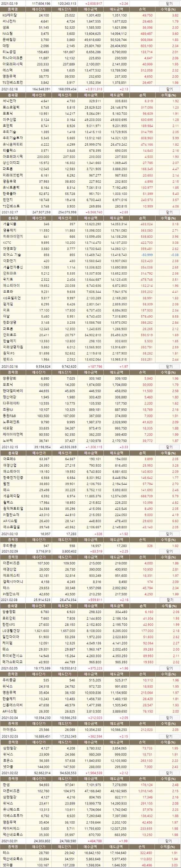Close the 2021.02.05 section

[169, 668]
